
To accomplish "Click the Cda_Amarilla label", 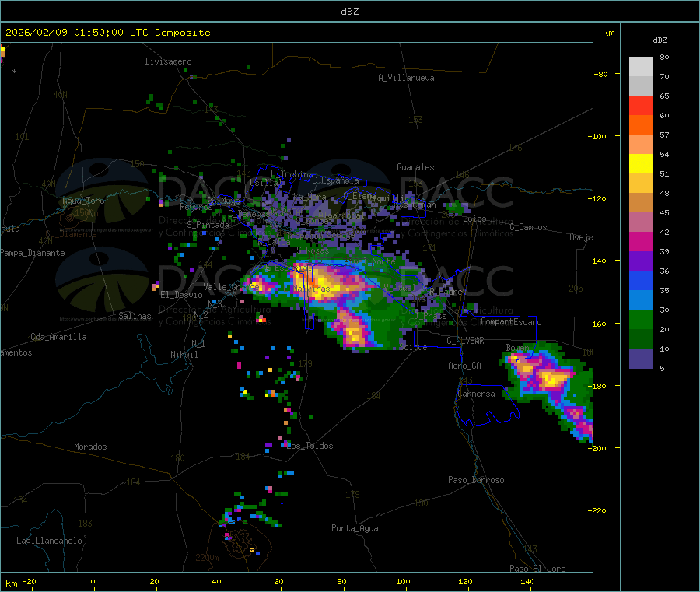I will point(58,337).
